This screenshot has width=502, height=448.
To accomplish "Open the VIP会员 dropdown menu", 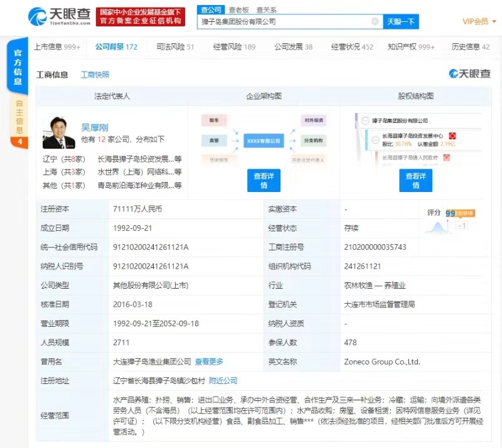I will coord(479,21).
